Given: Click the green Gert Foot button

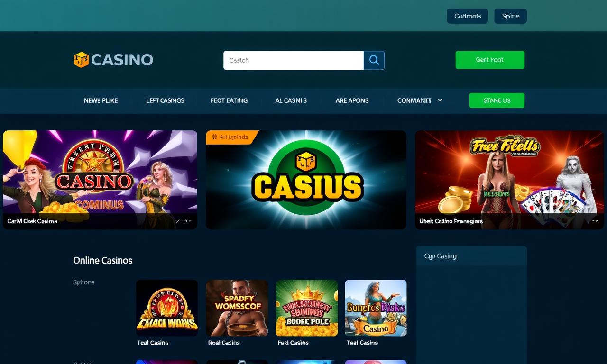Looking at the screenshot, I should point(490,60).
